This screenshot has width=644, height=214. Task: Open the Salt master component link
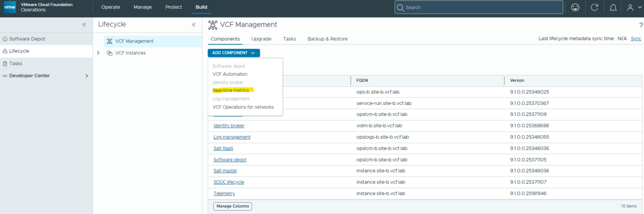tap(225, 171)
